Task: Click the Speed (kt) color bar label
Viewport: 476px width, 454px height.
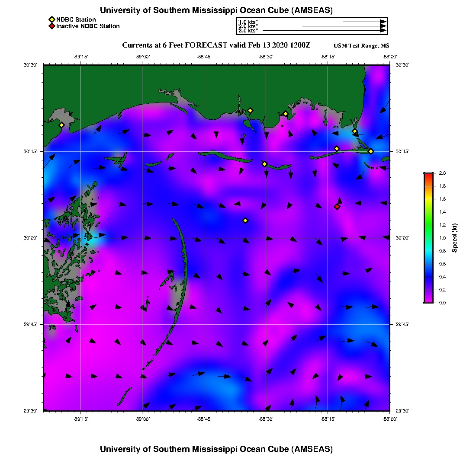Action: click(454, 238)
